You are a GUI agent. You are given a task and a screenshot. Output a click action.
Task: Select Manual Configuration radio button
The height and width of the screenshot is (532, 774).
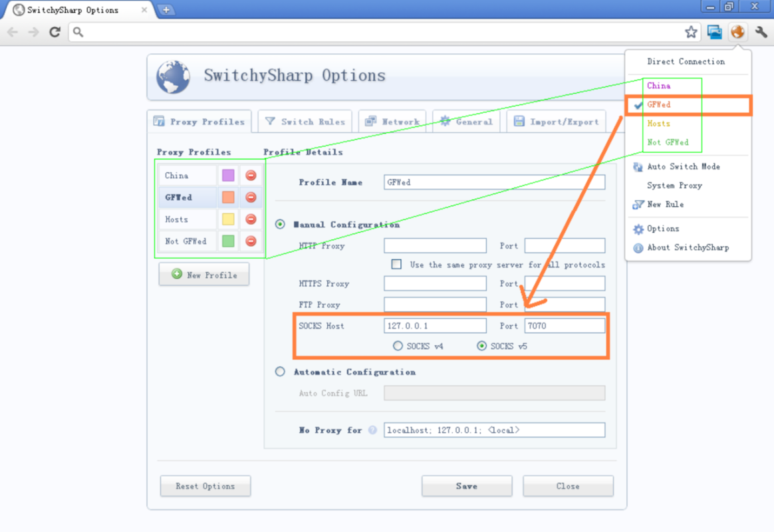tap(280, 225)
